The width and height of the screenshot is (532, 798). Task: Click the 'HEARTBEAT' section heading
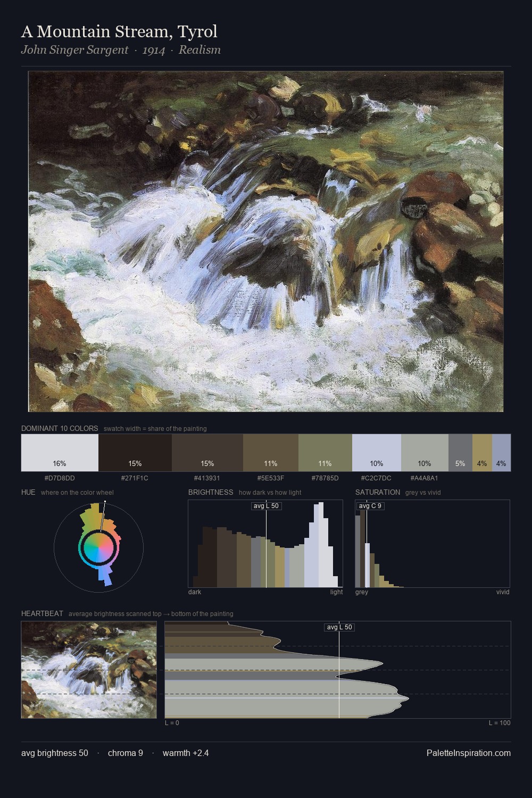pyautogui.click(x=42, y=613)
